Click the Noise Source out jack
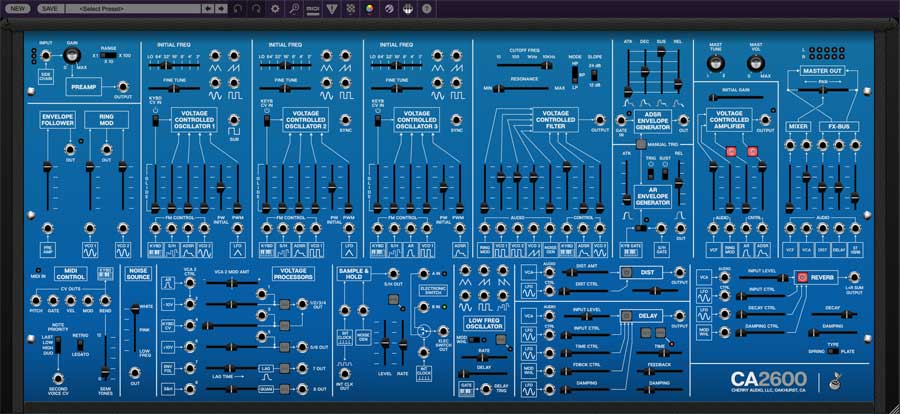The width and height of the screenshot is (900, 414). click(135, 372)
